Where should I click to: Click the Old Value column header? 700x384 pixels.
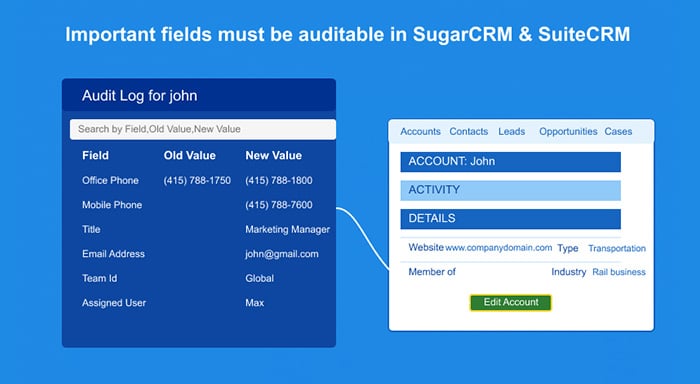tap(189, 155)
